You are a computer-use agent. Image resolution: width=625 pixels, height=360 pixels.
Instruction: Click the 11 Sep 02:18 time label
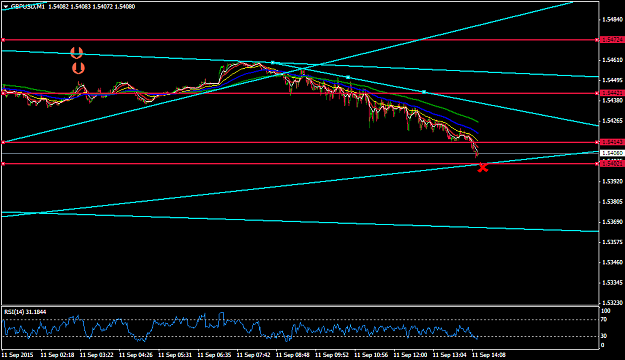[x=57, y=355]
